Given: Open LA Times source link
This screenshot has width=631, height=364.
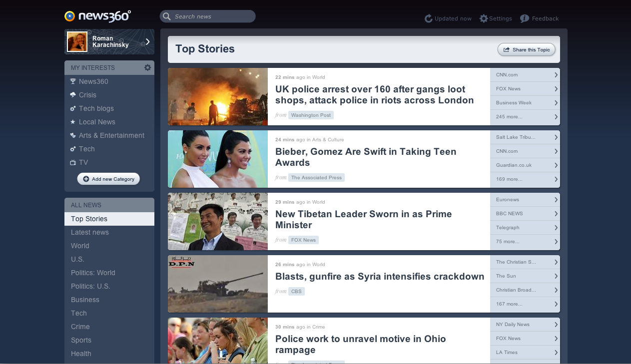Looking at the screenshot, I should (x=525, y=353).
